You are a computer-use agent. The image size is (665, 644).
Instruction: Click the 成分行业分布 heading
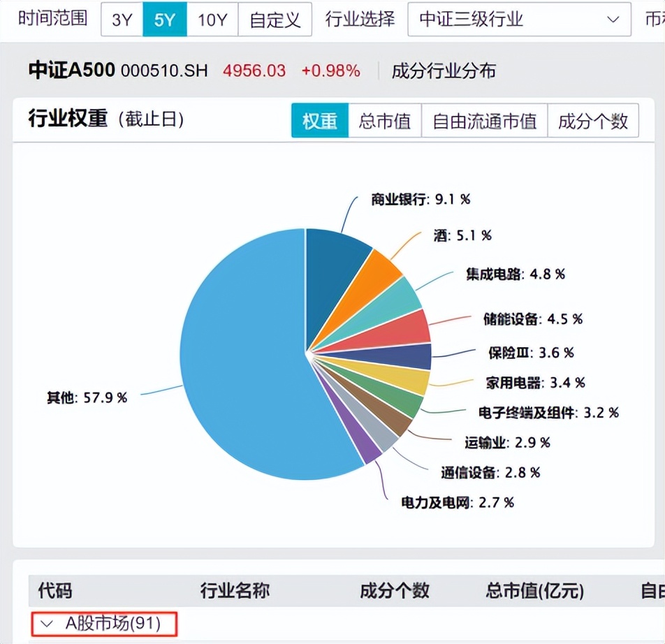click(444, 71)
